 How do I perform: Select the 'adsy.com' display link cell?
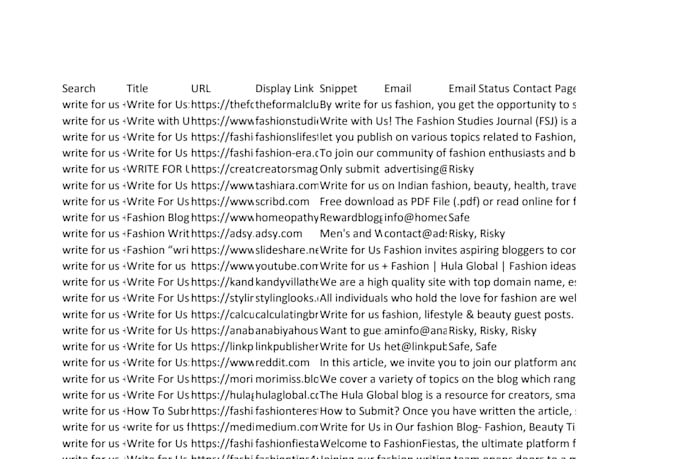(x=279, y=234)
